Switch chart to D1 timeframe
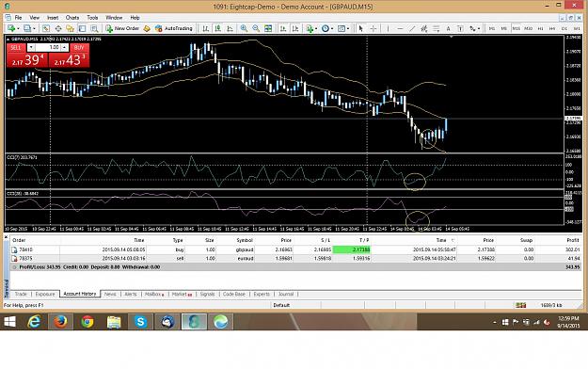Viewport: 588px width, 369px height. [564, 28]
